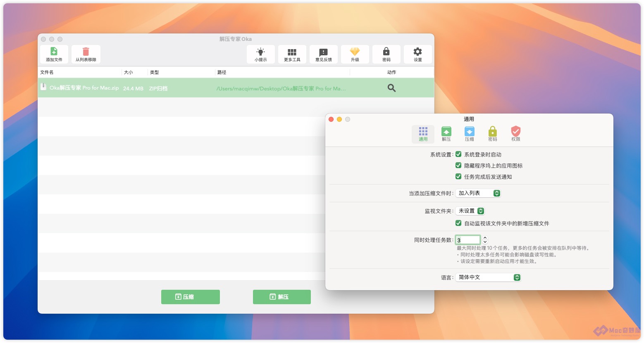
Task: Minimize the 通用 preferences window
Action: [x=339, y=119]
